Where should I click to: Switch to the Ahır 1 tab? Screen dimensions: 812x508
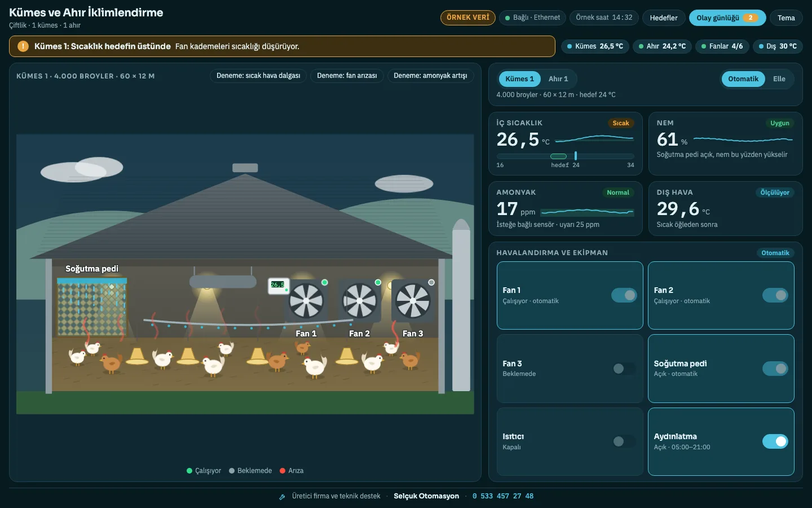point(558,79)
